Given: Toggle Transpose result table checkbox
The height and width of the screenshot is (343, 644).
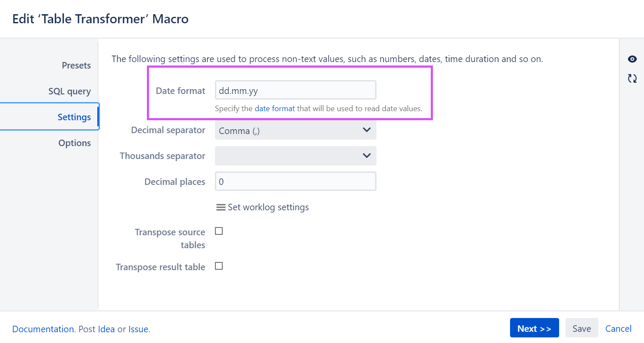Looking at the screenshot, I should tap(219, 266).
